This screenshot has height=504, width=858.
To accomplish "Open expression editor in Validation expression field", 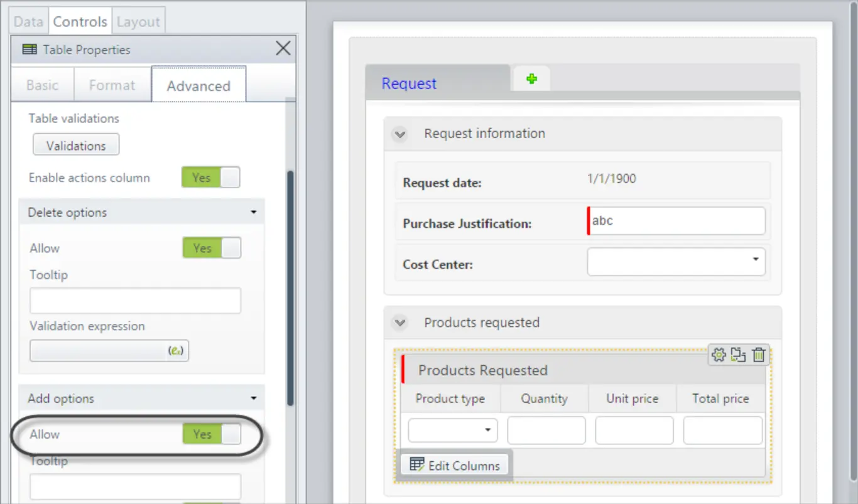I will (175, 351).
